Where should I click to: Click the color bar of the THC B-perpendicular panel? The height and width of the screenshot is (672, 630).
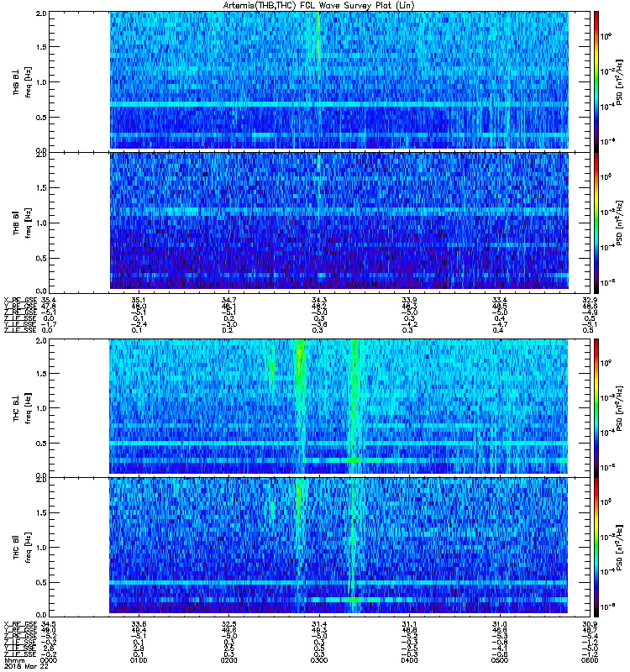point(596,408)
